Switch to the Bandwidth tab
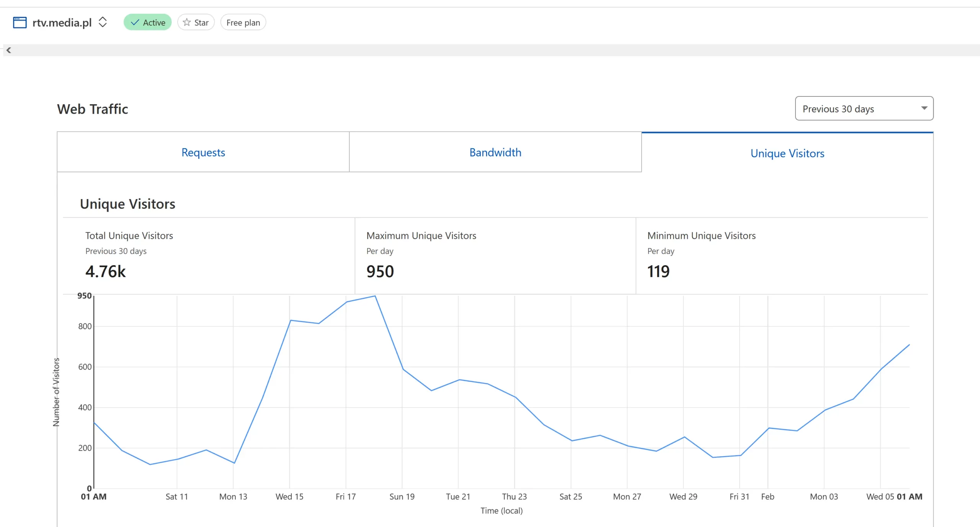 tap(495, 152)
